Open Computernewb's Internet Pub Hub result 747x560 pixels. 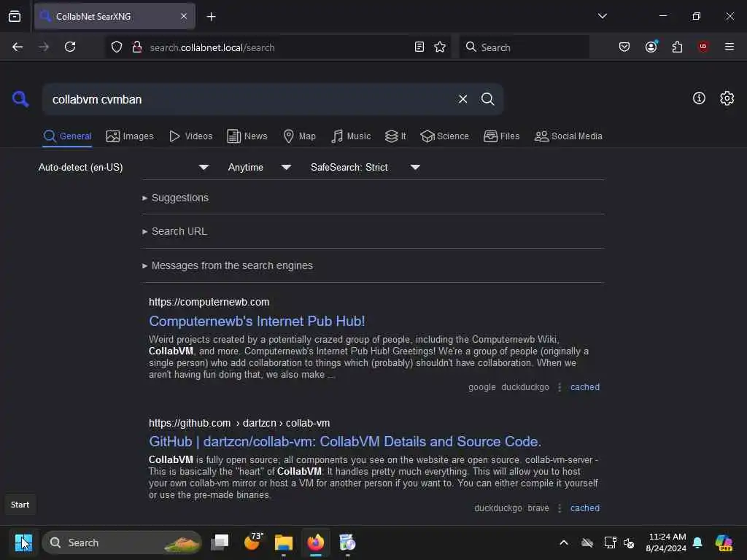tap(257, 321)
